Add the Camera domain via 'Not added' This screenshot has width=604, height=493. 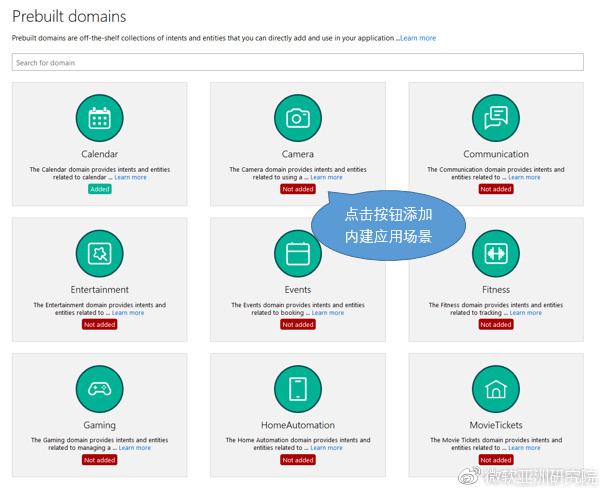pos(297,189)
